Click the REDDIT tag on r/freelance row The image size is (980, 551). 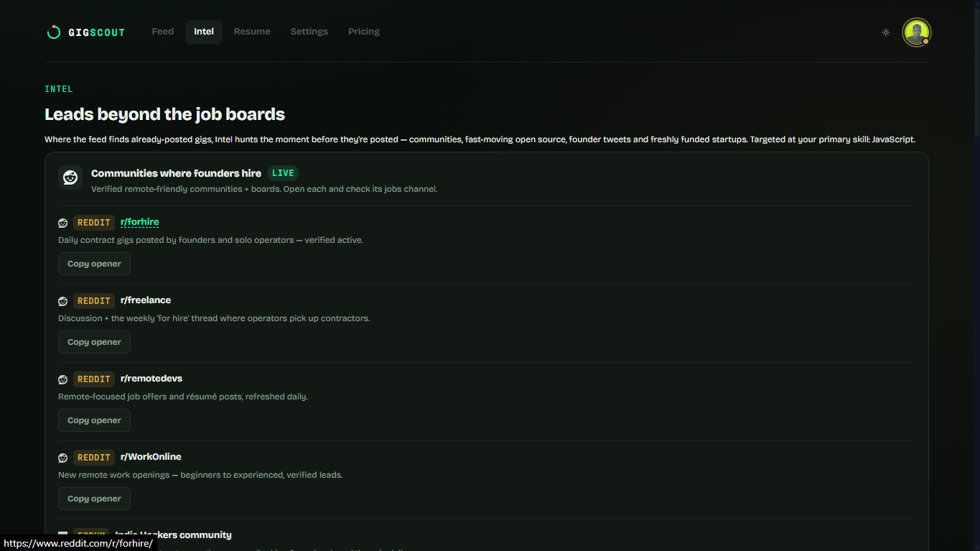pyautogui.click(x=94, y=301)
